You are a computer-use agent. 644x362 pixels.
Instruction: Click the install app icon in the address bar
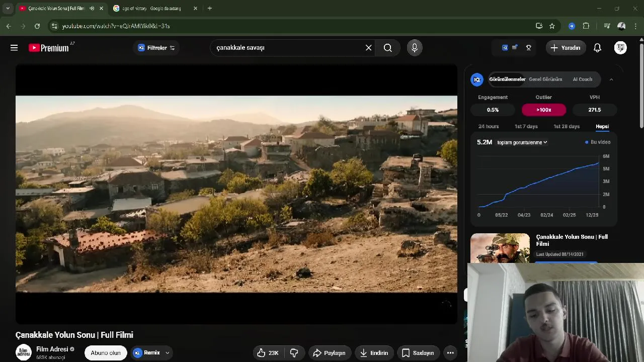click(539, 26)
